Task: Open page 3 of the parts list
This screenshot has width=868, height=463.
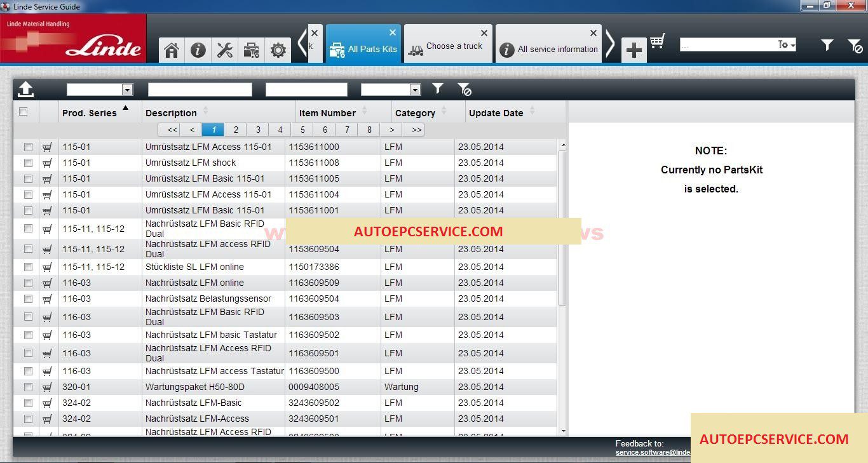Action: [x=258, y=130]
